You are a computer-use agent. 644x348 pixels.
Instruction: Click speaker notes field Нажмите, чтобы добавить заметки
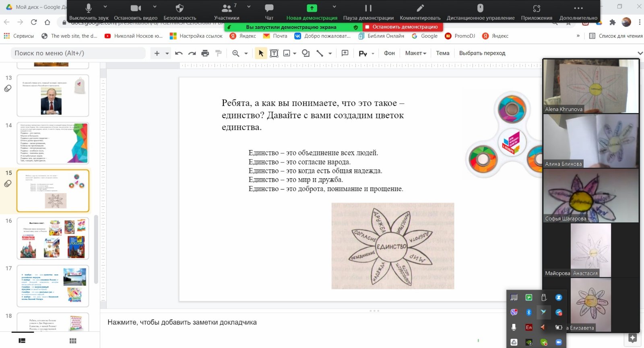pos(182,322)
